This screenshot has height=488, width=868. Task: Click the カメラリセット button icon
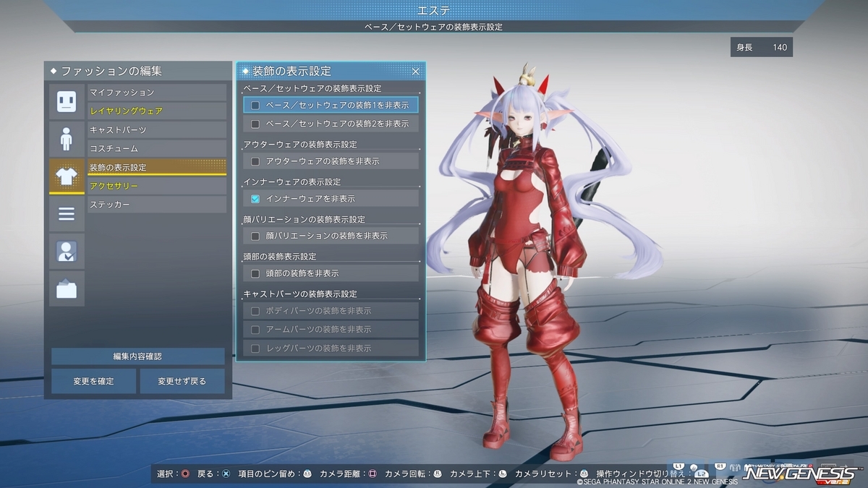[584, 474]
